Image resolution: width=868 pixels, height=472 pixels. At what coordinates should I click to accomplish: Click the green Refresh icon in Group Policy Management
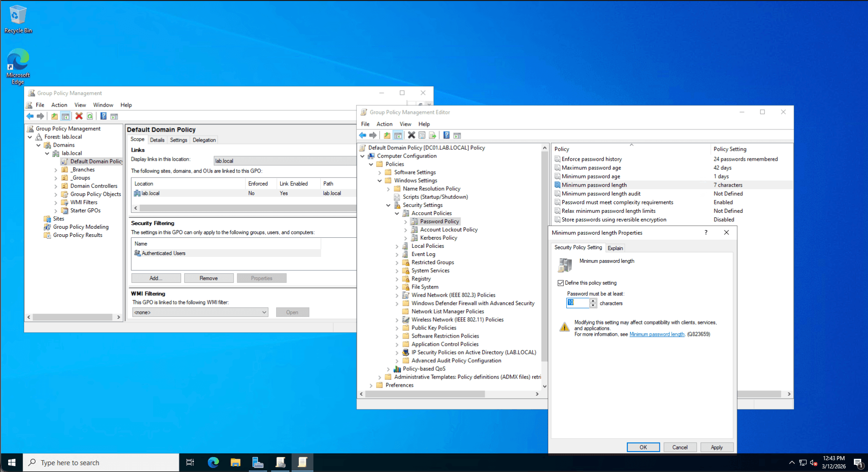click(90, 116)
